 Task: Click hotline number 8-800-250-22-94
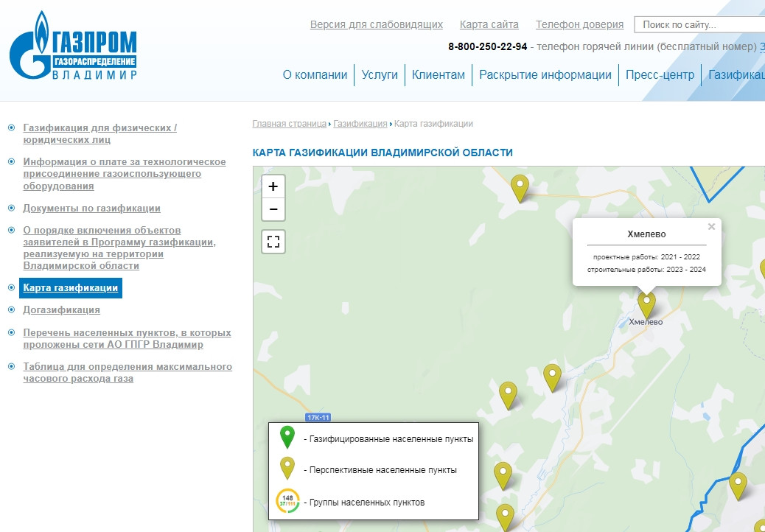(x=487, y=46)
